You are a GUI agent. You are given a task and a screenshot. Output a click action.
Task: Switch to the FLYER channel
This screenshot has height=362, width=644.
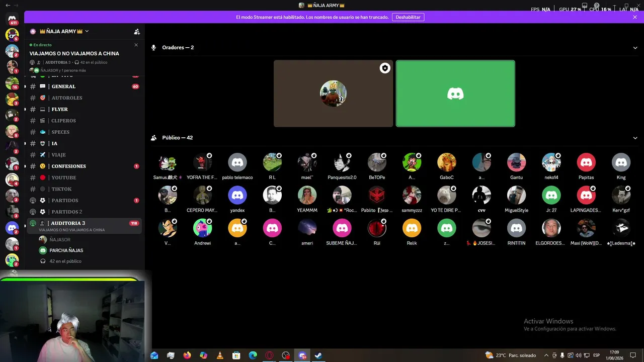tap(84, 109)
